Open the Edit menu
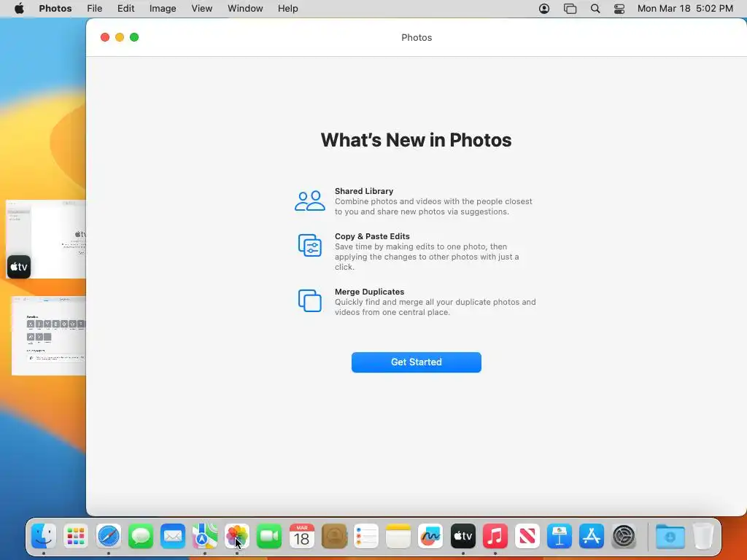 (125, 9)
